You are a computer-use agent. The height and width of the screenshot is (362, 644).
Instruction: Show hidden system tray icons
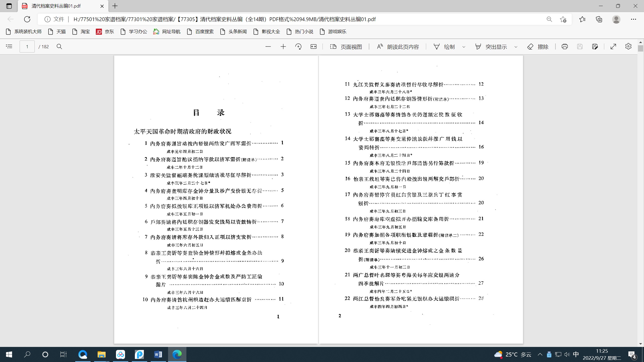tap(540, 354)
